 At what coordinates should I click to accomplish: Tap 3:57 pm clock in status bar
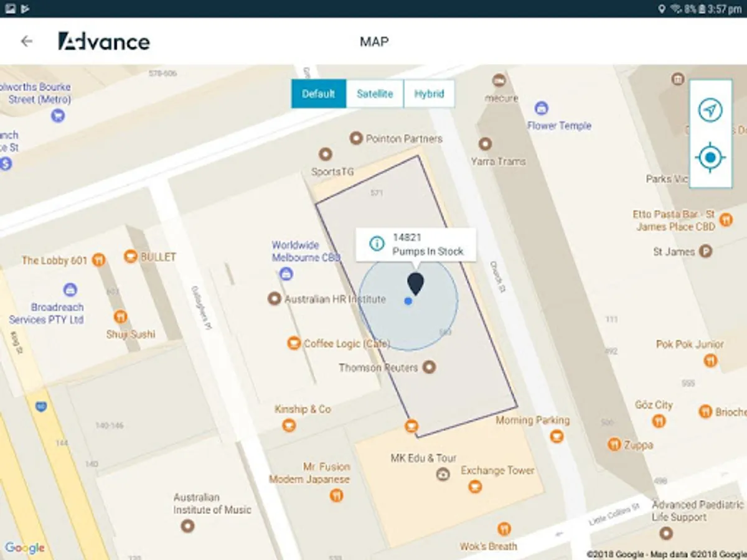pyautogui.click(x=725, y=9)
